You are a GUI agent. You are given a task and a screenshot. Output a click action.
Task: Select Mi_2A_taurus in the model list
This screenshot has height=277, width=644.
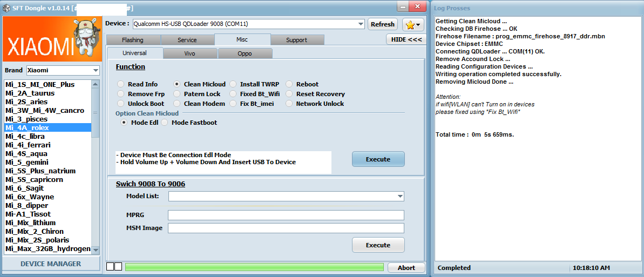pyautogui.click(x=48, y=93)
